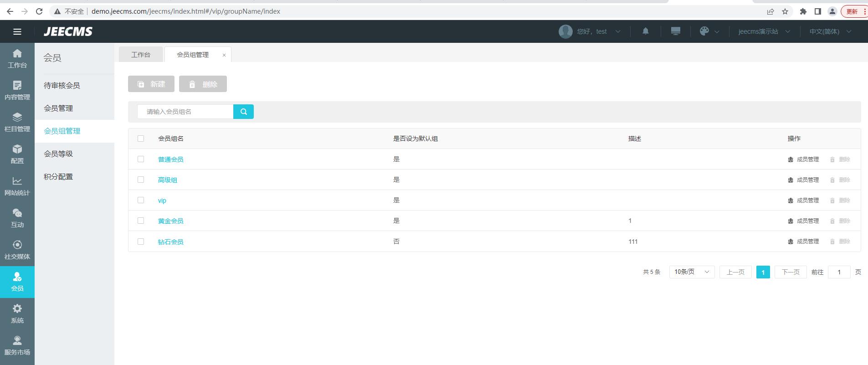This screenshot has height=365, width=868.
Task: Open 网站统计 in the left sidebar
Action: pyautogui.click(x=17, y=186)
